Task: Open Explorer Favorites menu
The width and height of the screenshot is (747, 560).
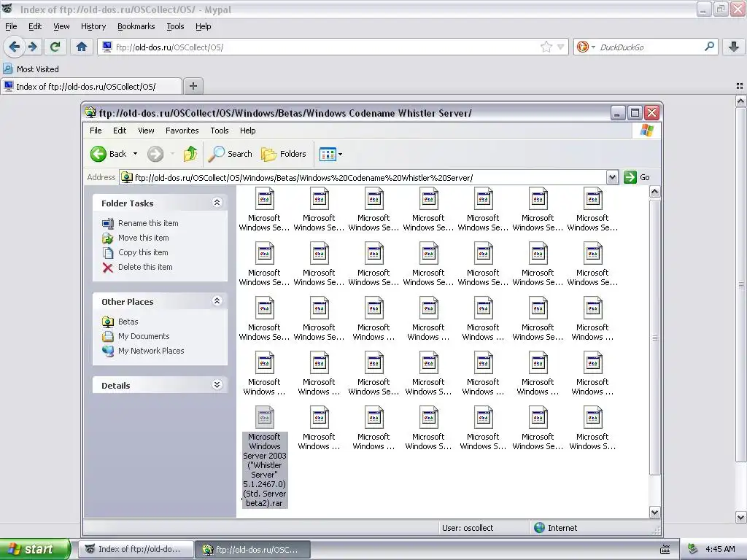Action: tap(182, 131)
